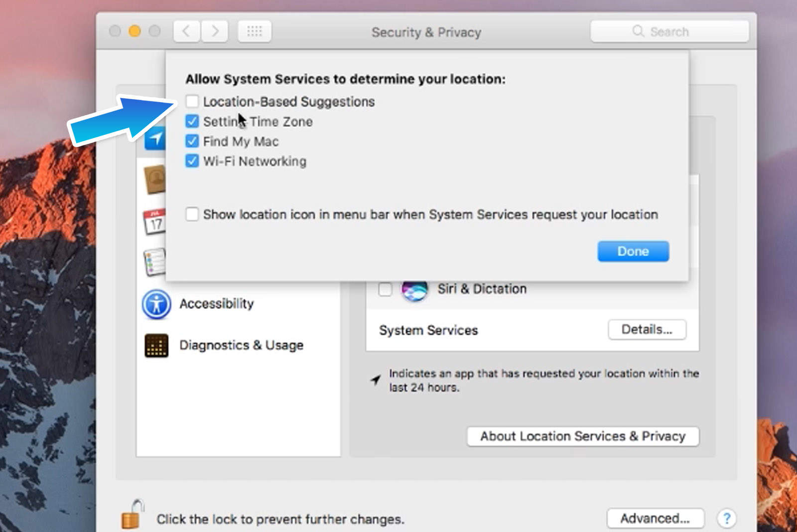This screenshot has height=532, width=797.
Task: Open Show All preferences grid
Action: pyautogui.click(x=255, y=32)
